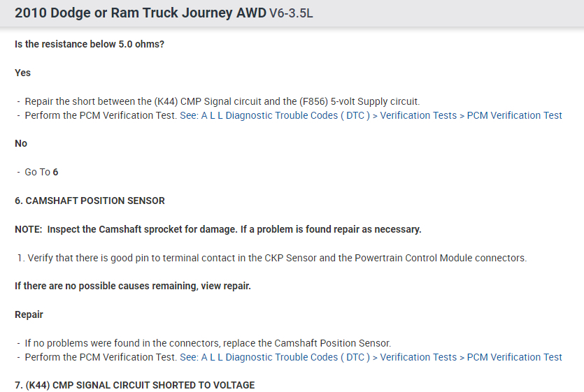Image resolution: width=584 pixels, height=392 pixels.
Task: Click the '2010 Dodge or Ram Truck Journey AWD' title
Action: tap(140, 13)
